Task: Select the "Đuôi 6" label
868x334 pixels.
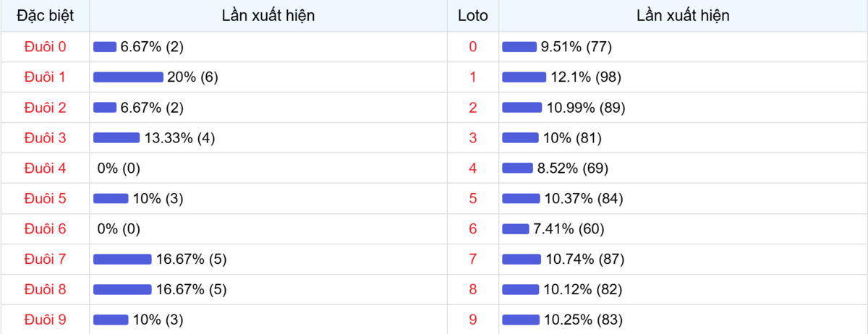Action: tap(45, 229)
